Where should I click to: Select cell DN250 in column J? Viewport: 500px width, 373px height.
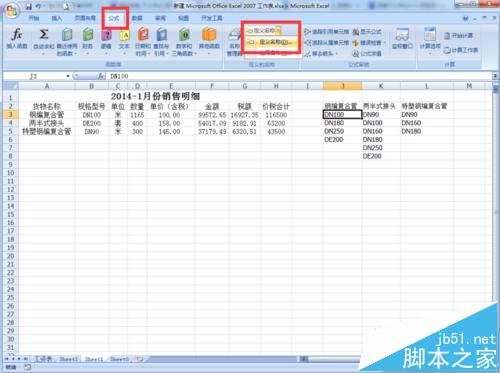342,131
